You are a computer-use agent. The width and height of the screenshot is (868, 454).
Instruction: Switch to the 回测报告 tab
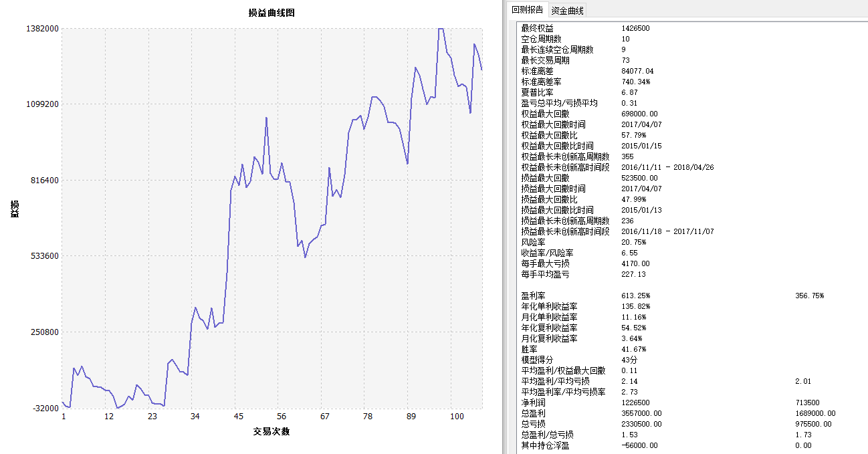528,10
